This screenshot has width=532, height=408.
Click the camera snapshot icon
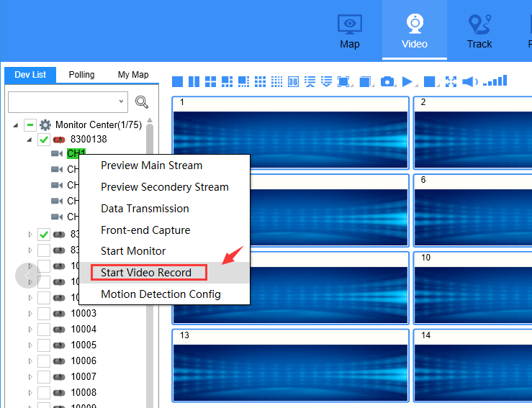[x=387, y=82]
